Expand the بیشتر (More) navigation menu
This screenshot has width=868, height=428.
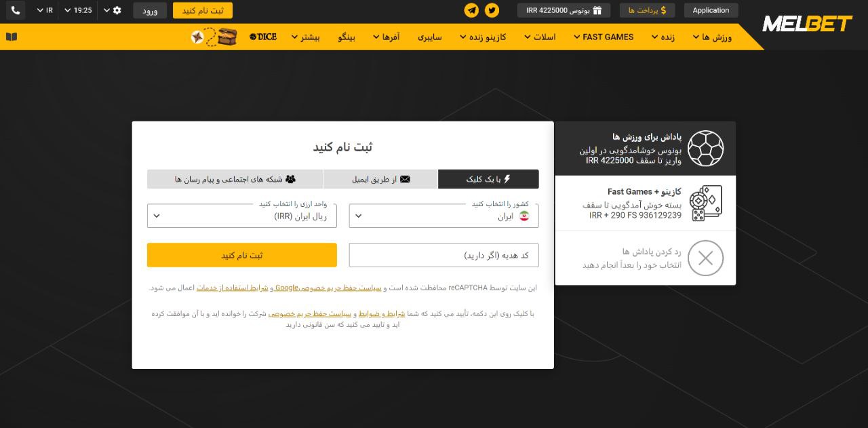click(x=307, y=37)
